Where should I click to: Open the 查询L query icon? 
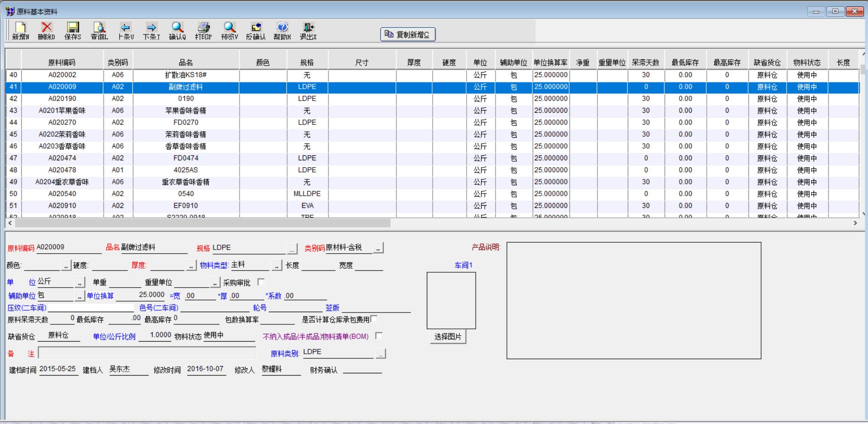(99, 31)
